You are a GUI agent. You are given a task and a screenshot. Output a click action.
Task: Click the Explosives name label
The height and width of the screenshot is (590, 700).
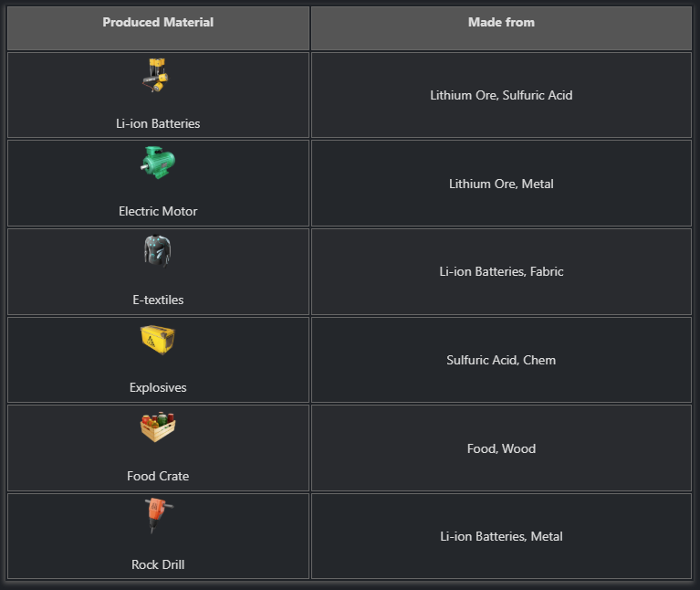[158, 387]
